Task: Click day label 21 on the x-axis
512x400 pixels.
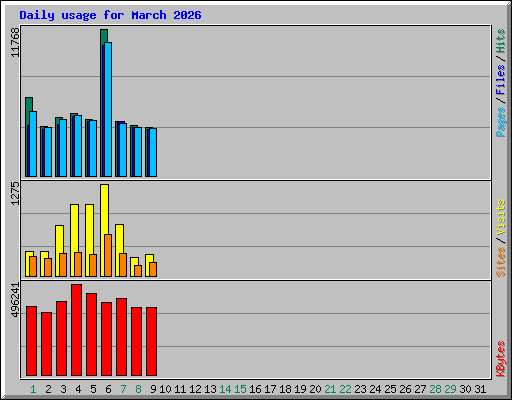Action: [330, 389]
